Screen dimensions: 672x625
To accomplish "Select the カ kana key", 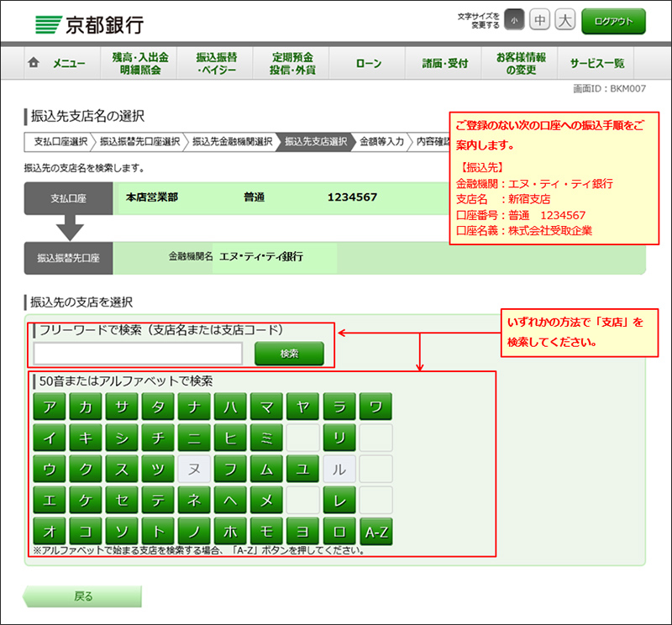I will (86, 407).
